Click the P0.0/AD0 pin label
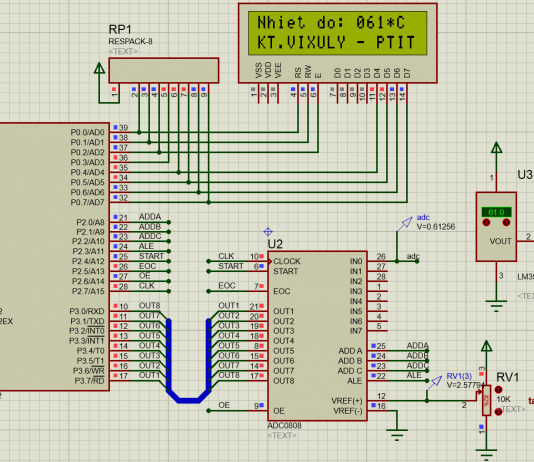This screenshot has height=462, width=534. pos(88,132)
